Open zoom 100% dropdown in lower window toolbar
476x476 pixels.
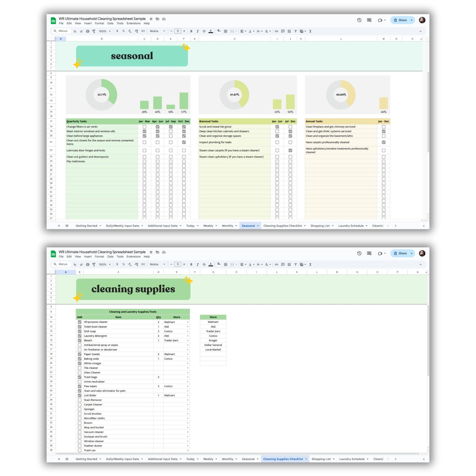tap(104, 264)
